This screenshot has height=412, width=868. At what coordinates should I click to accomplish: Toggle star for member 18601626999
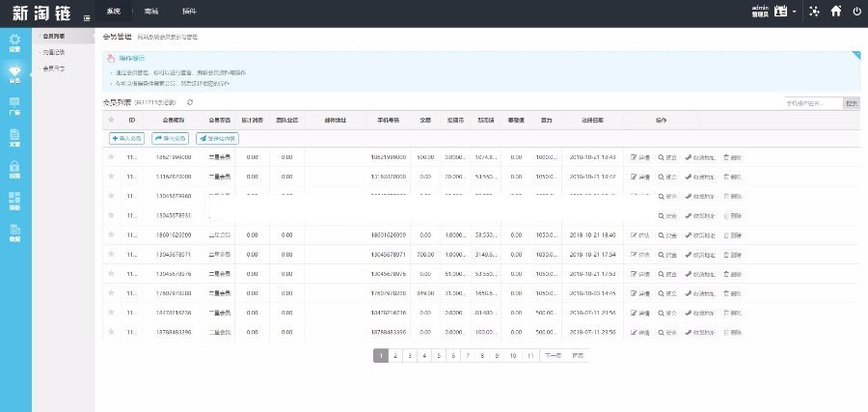[112, 235]
